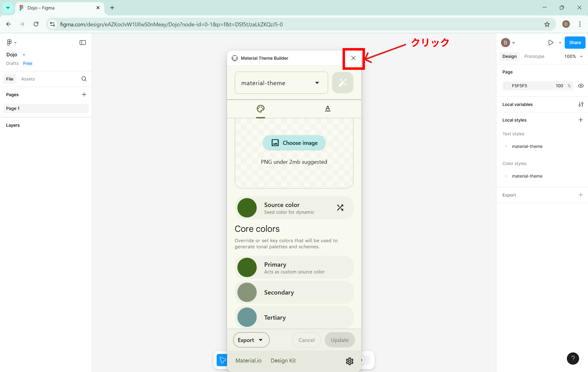The width and height of the screenshot is (588, 372).
Task: Close the Material Theme Builder plugin
Action: [353, 58]
